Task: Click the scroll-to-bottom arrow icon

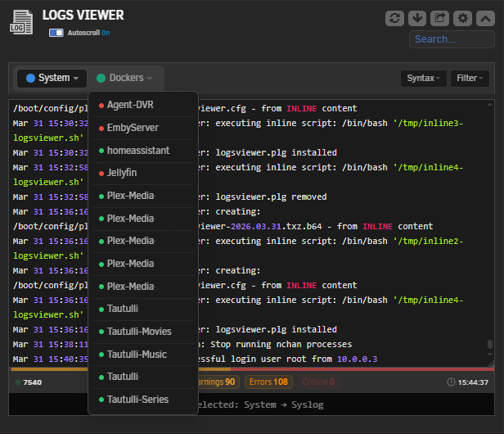Action: (x=417, y=18)
